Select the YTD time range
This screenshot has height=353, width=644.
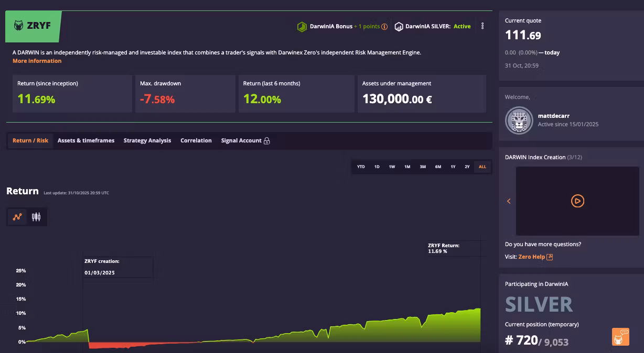(361, 167)
